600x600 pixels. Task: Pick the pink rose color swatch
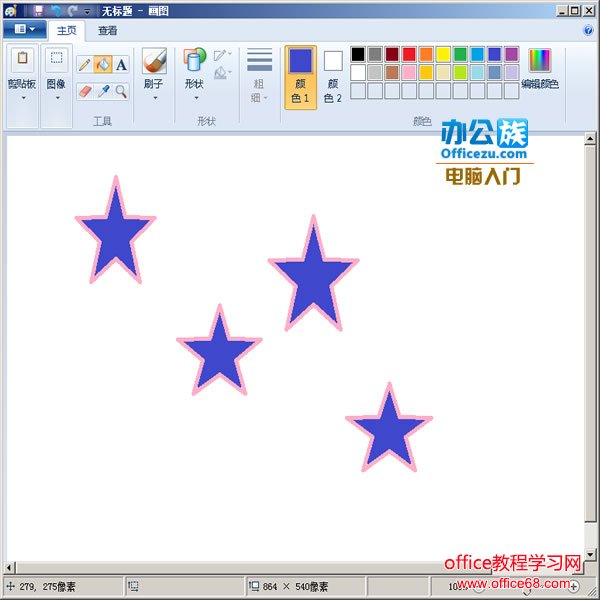409,73
